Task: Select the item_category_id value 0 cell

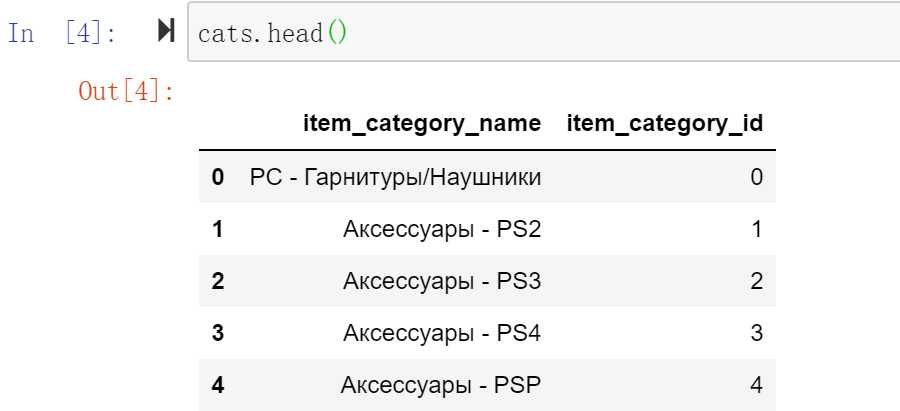Action: (757, 177)
